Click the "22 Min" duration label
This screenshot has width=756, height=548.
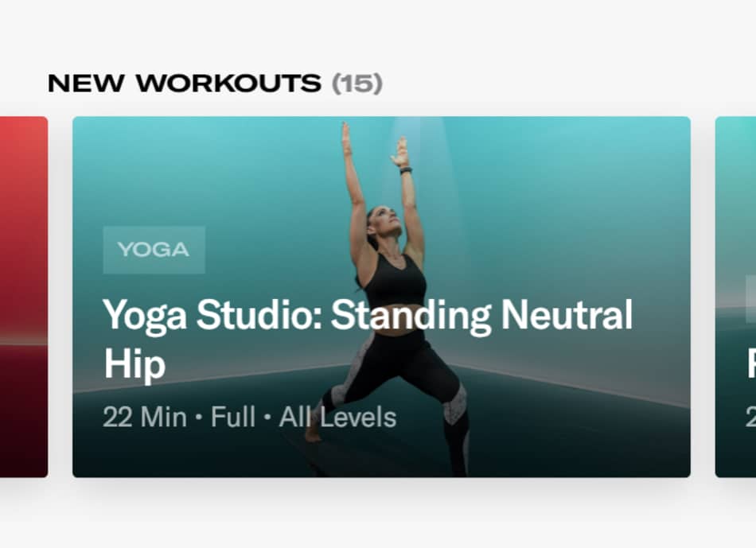(145, 417)
